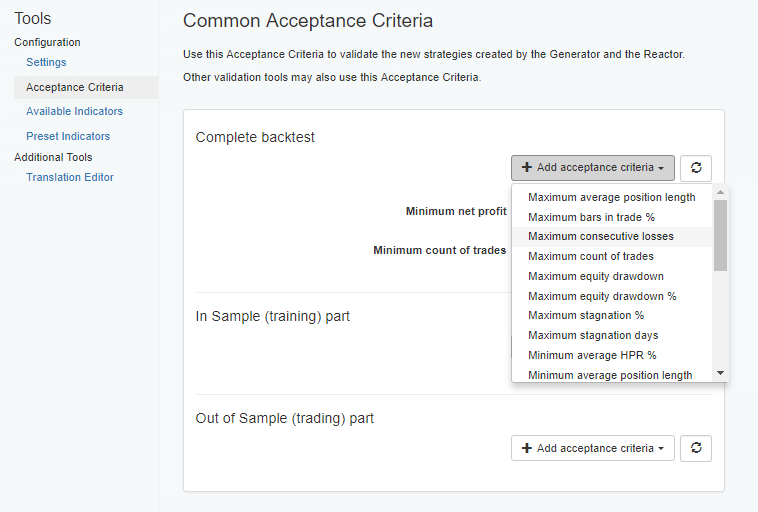Select Maximum stagnation days option
This screenshot has height=512, width=758.
coord(593,336)
